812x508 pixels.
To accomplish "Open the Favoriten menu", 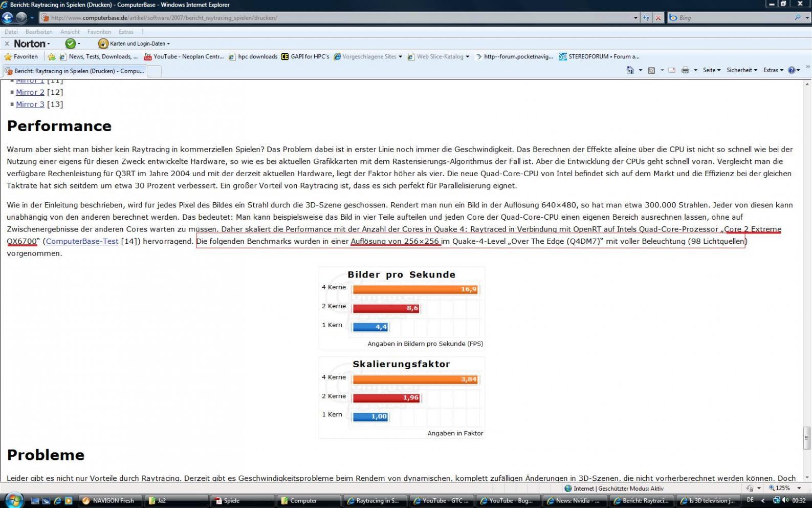I will (x=99, y=32).
